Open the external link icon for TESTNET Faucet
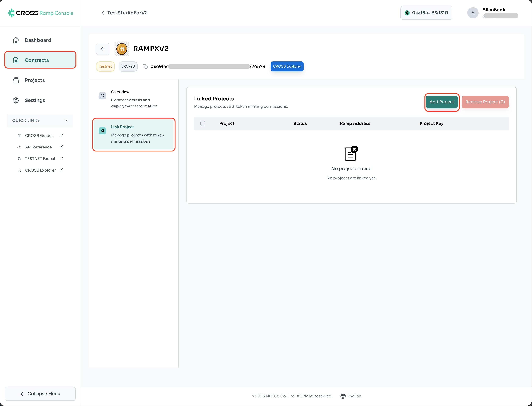 pos(61,158)
